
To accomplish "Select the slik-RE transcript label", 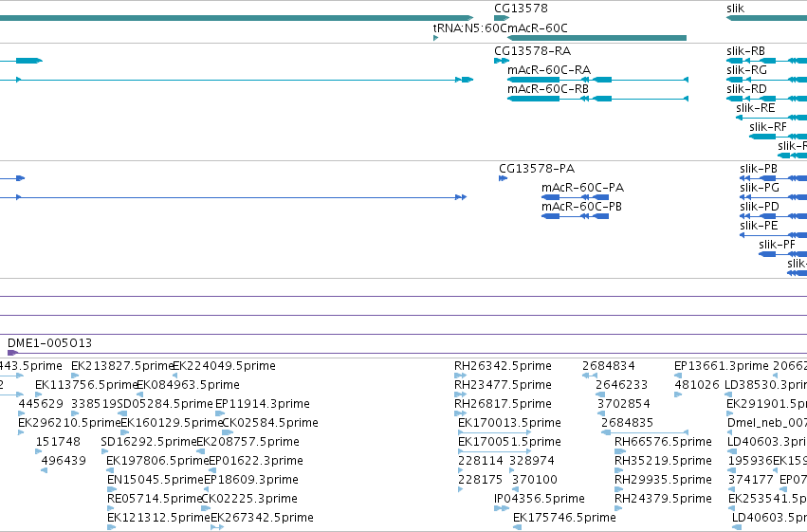I will (x=756, y=108).
